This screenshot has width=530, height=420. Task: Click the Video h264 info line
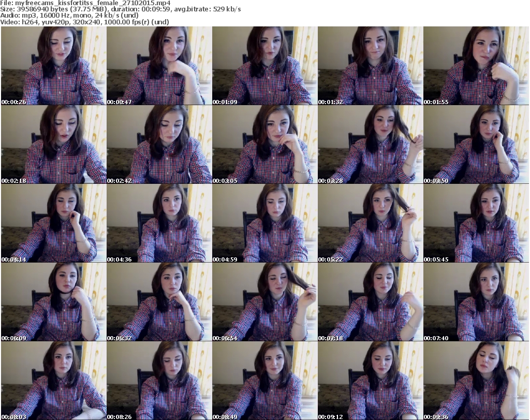(x=84, y=22)
